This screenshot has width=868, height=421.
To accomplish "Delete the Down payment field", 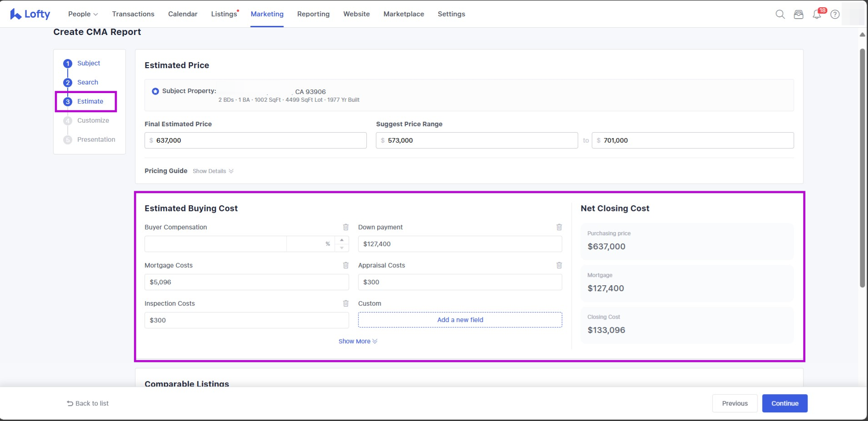I will tap(559, 227).
